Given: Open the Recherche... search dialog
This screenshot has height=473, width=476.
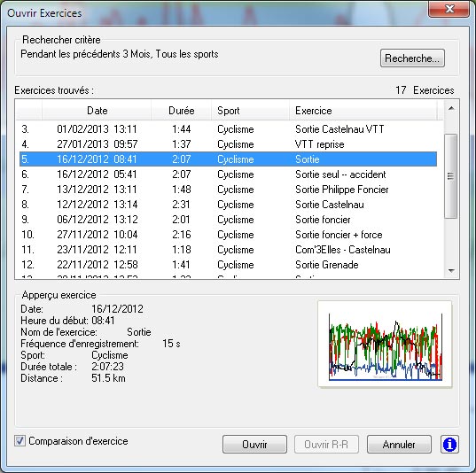Looking at the screenshot, I should coord(412,58).
